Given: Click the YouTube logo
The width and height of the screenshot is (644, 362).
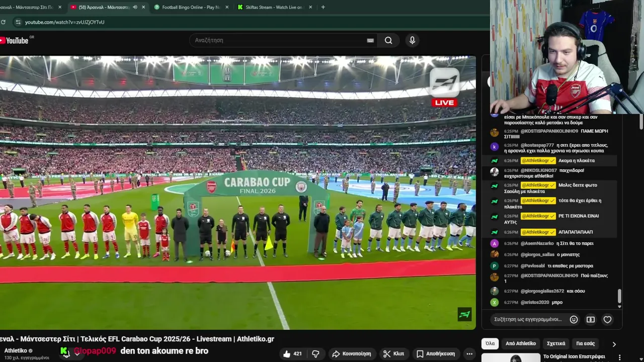Looking at the screenshot, I should pos(15,40).
